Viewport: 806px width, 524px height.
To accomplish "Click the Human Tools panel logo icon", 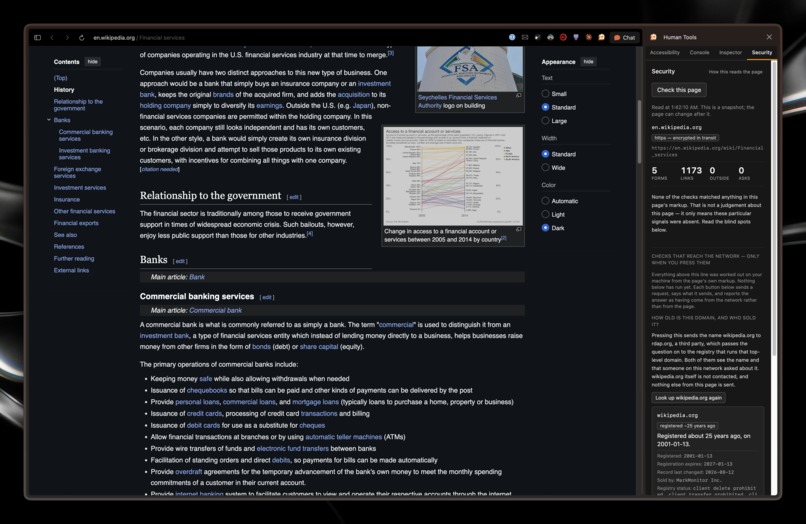I will coord(653,37).
